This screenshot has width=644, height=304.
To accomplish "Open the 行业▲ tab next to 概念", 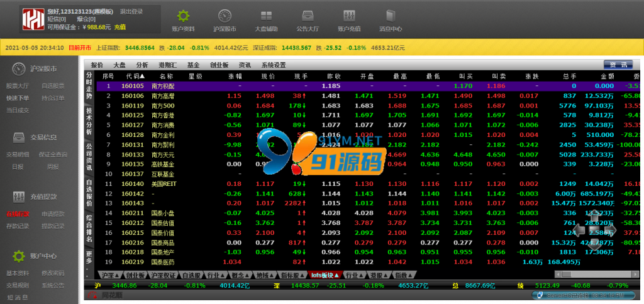I will (x=216, y=275).
